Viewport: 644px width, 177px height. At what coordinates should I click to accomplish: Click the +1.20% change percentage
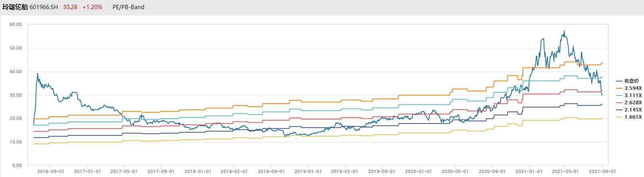92,7
